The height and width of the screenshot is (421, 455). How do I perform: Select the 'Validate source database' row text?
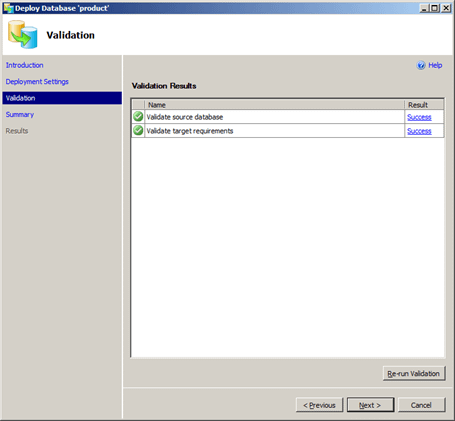click(x=185, y=117)
